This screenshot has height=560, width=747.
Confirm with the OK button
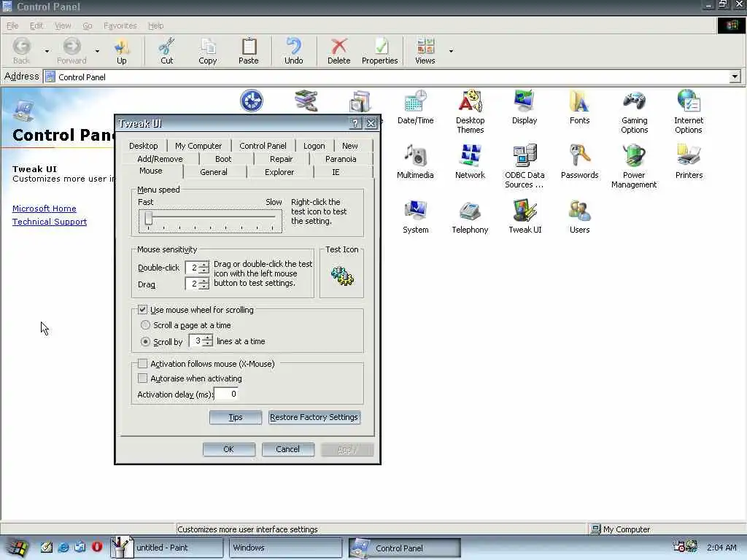point(228,449)
